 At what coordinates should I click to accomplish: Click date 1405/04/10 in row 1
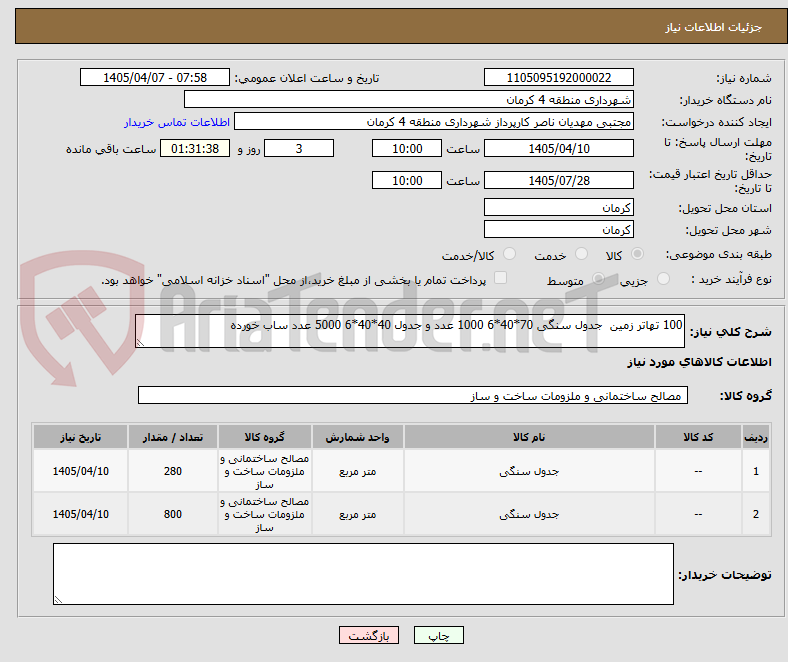[80, 471]
